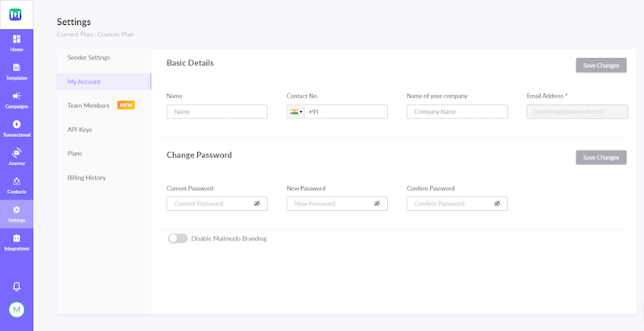Toggle Disable Mailmodo Branding switch

point(177,238)
